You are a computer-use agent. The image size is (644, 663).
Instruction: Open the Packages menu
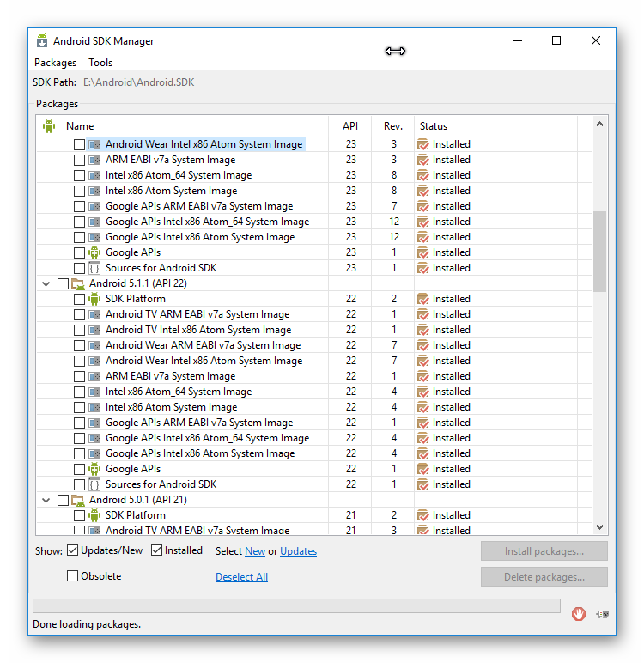click(56, 63)
